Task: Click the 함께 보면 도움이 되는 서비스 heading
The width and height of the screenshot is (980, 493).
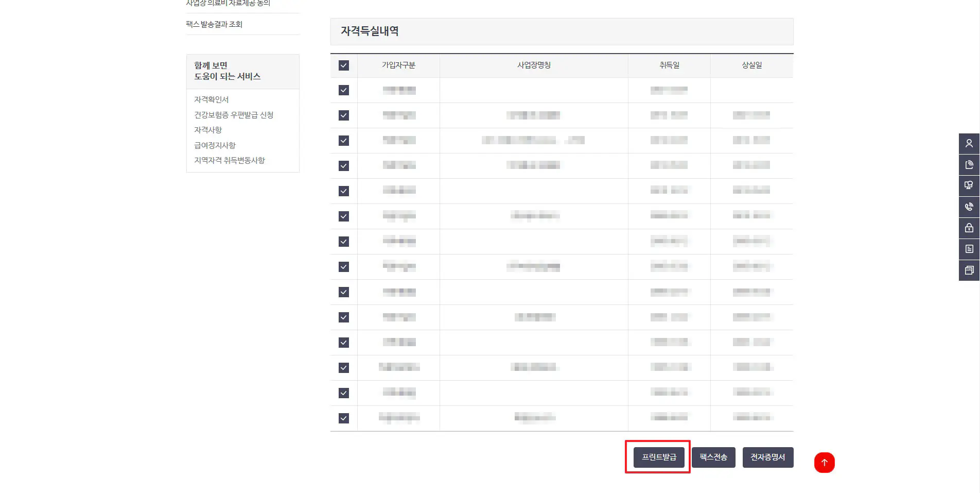Action: 227,71
